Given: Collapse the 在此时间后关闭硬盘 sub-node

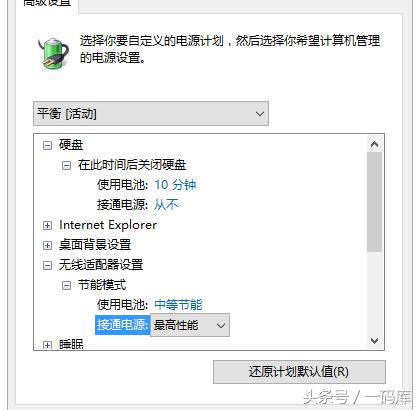Looking at the screenshot, I should coord(66,165).
